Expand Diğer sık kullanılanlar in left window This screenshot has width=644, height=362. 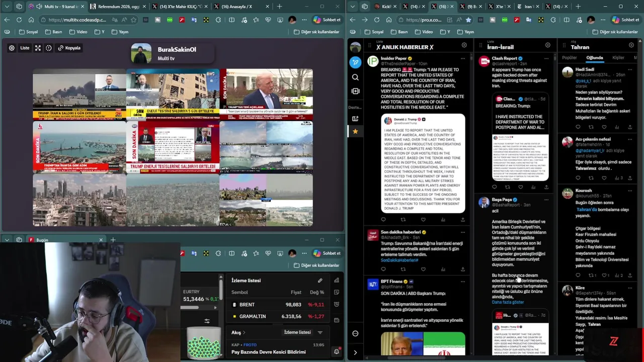point(316,32)
